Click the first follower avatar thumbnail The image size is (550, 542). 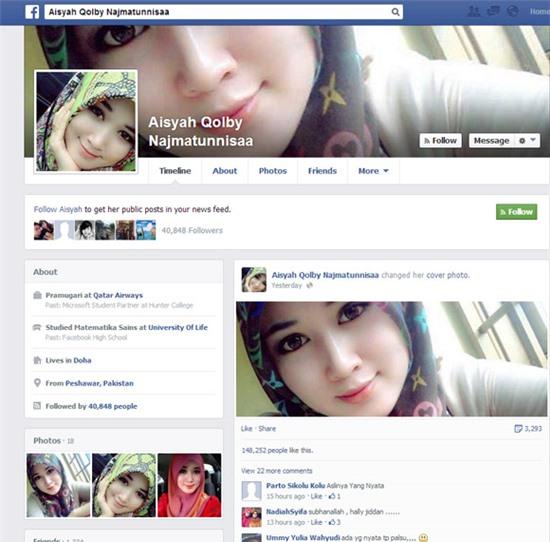point(44,230)
